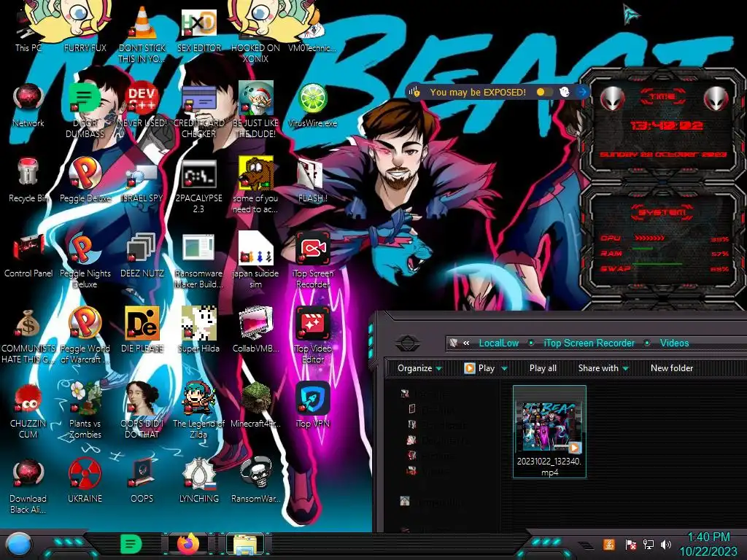Image resolution: width=747 pixels, height=560 pixels.
Task: Launch the Peggle Deluxe shortcut
Action: pyautogui.click(x=85, y=181)
